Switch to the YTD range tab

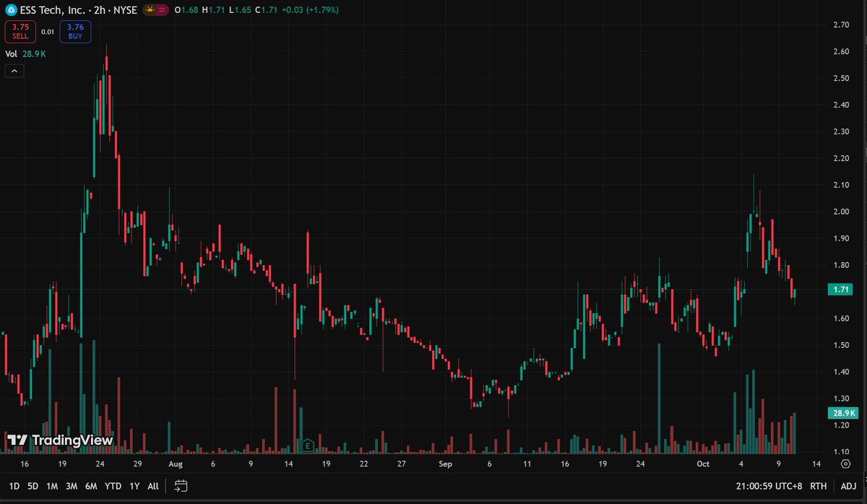pos(112,486)
